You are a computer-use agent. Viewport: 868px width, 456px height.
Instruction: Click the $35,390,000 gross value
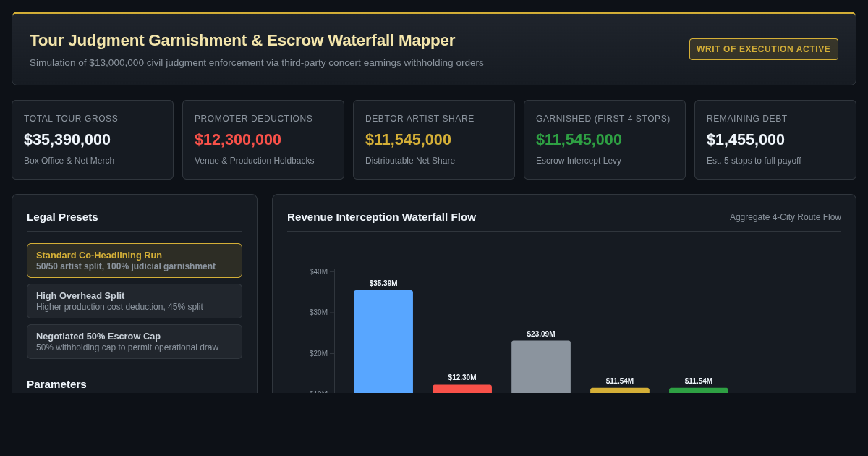[67, 140]
